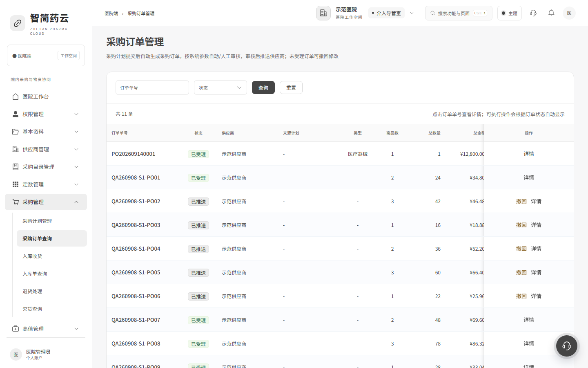The height and width of the screenshot is (368, 588).
Task: Expand the 定数管理 chevron
Action: (76, 184)
